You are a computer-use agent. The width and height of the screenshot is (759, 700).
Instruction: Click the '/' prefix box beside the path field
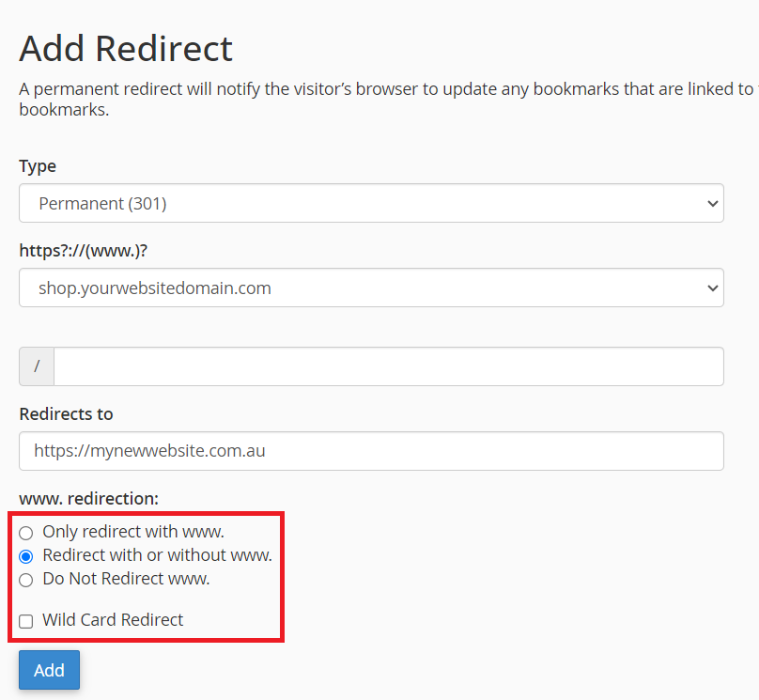(x=37, y=366)
